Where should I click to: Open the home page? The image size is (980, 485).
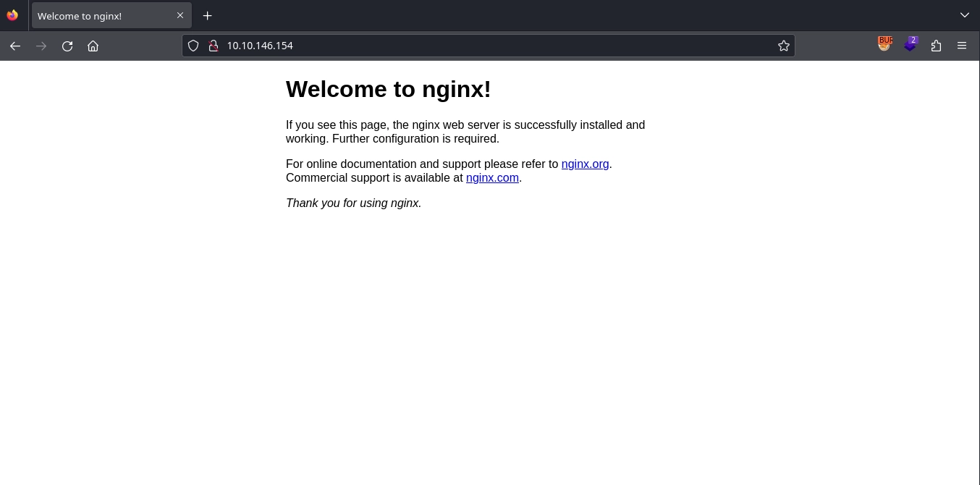[x=93, y=46]
